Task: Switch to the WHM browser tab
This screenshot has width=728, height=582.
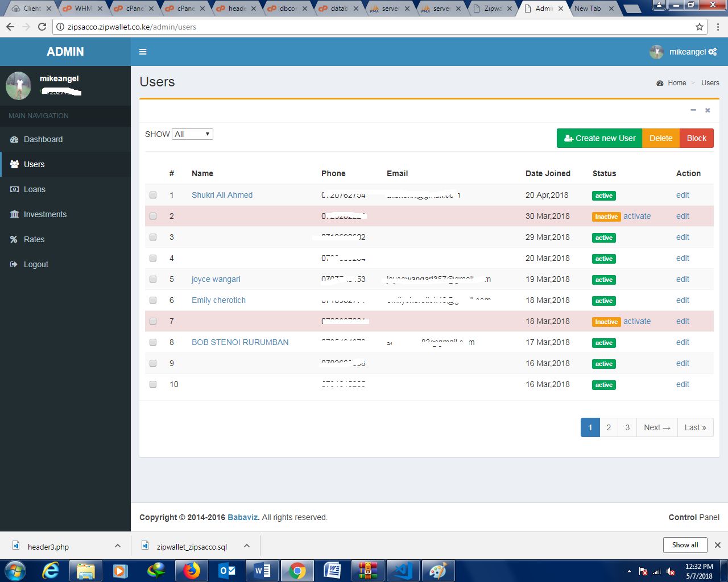Action: pos(82,9)
